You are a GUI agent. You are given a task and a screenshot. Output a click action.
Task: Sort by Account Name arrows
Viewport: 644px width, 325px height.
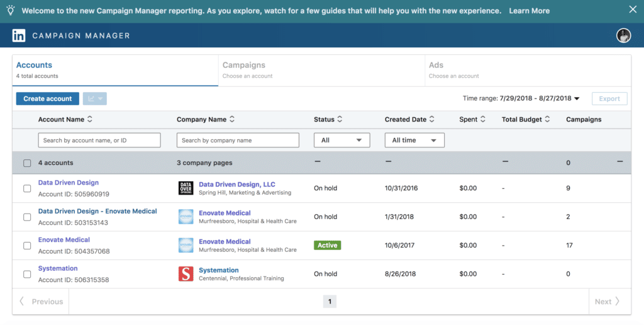click(x=89, y=119)
